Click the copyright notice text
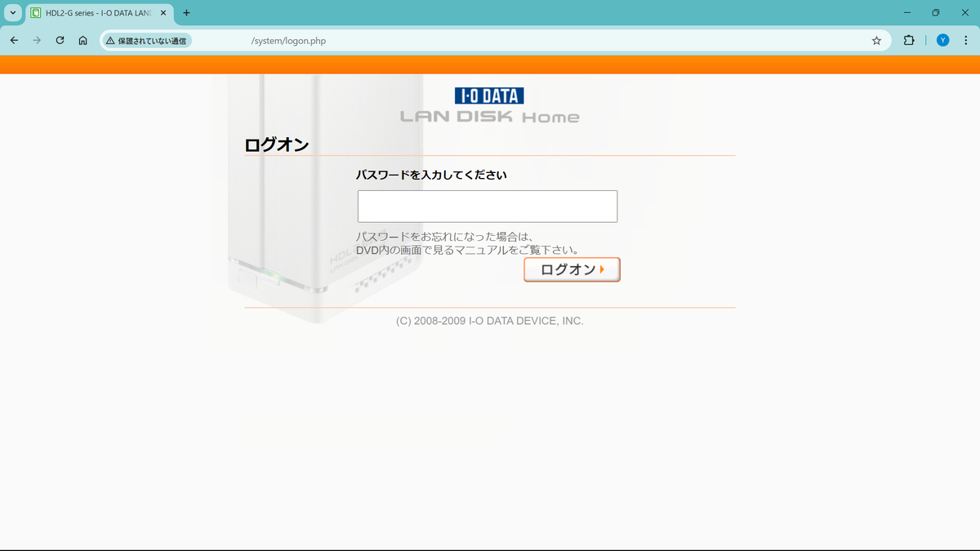Image resolution: width=980 pixels, height=551 pixels. [490, 321]
